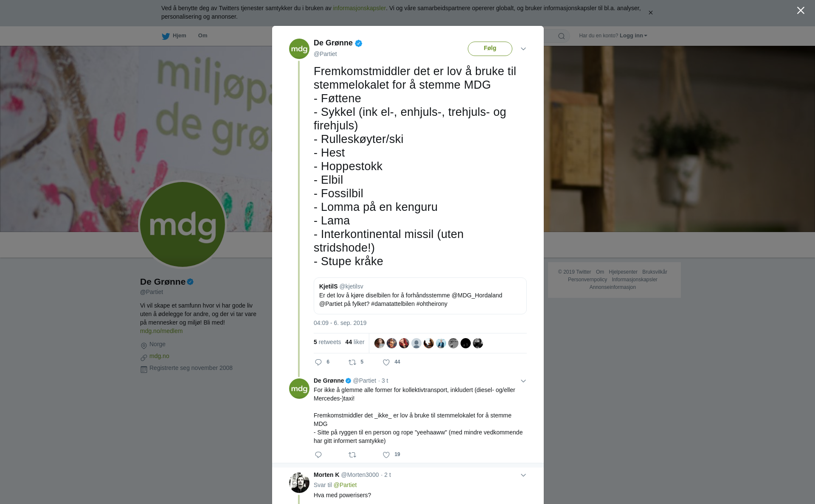Open the Om menu item
This screenshot has width=815, height=504.
click(202, 36)
